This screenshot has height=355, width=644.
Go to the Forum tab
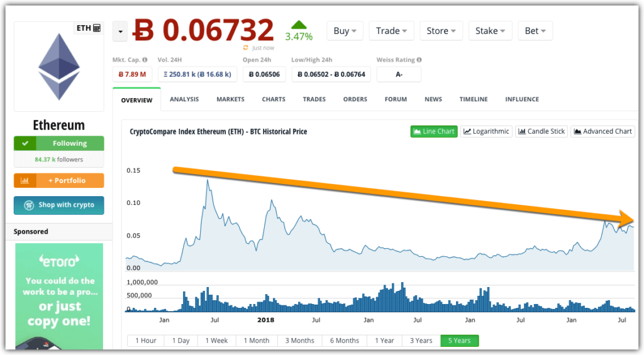[396, 99]
